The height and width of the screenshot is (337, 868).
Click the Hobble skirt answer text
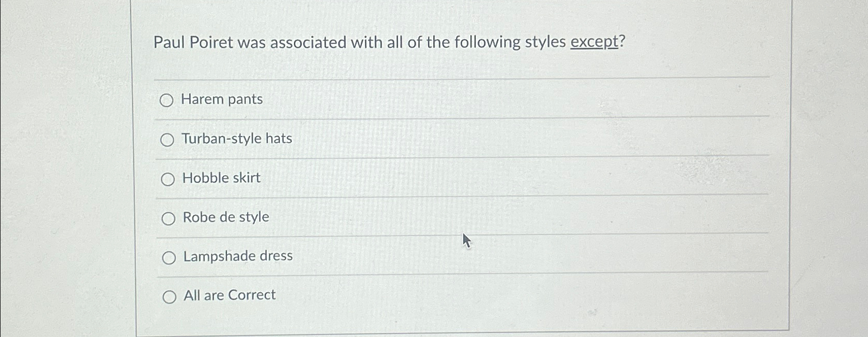pos(221,178)
